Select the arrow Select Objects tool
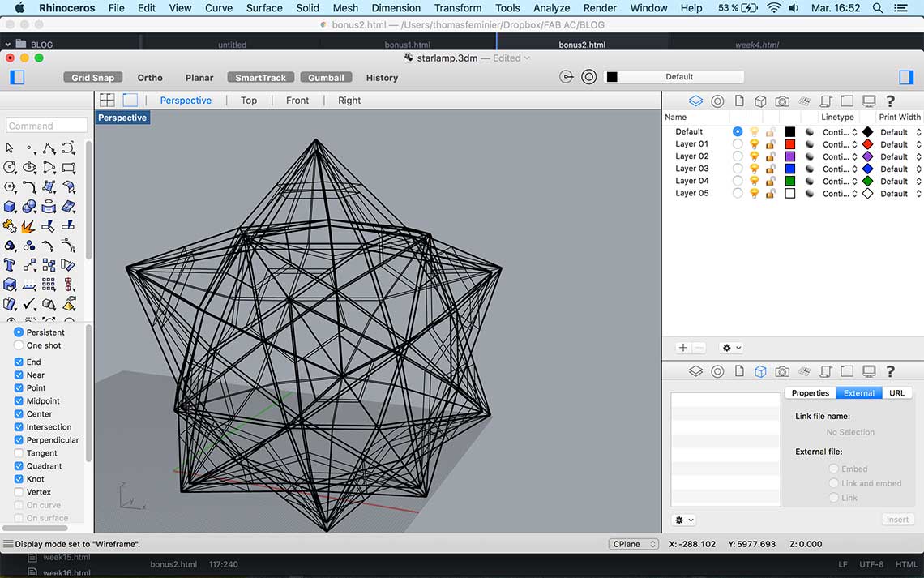924x578 pixels. (x=10, y=148)
